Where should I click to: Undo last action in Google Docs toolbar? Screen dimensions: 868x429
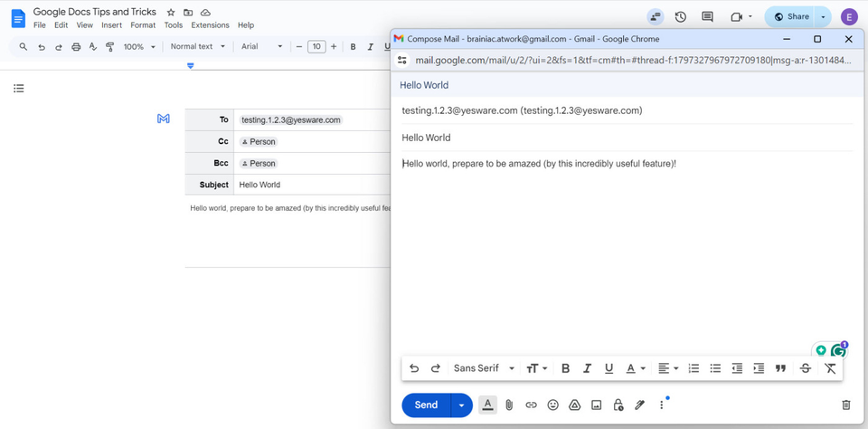(41, 46)
